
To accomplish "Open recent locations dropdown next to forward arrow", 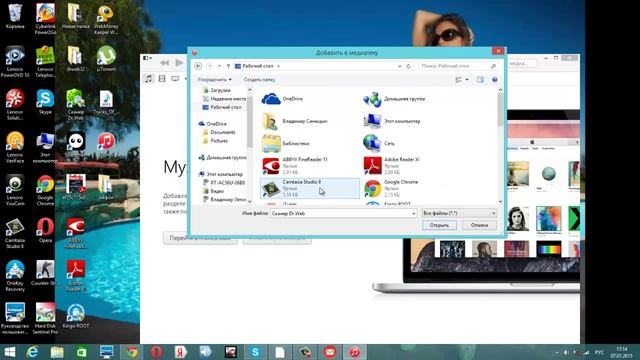I will [x=219, y=66].
